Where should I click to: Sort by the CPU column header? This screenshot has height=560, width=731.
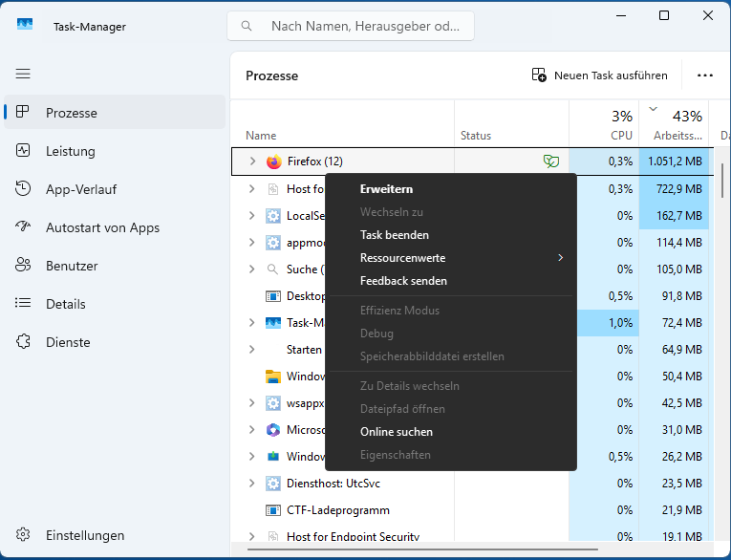604,123
